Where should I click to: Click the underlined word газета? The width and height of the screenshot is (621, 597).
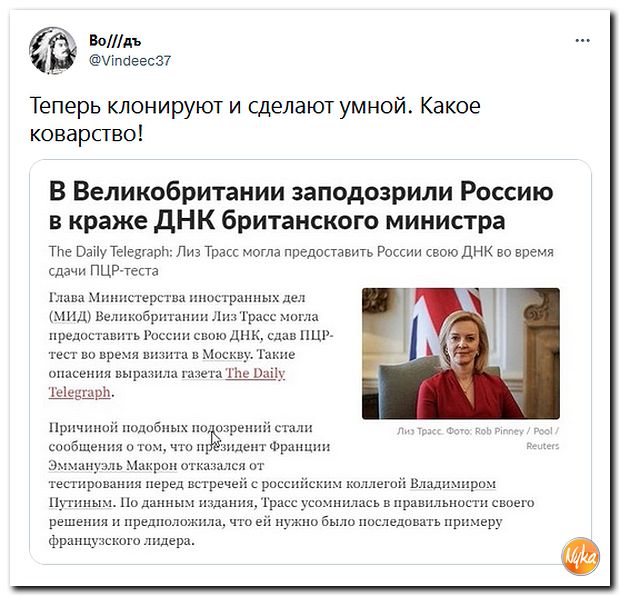point(202,373)
